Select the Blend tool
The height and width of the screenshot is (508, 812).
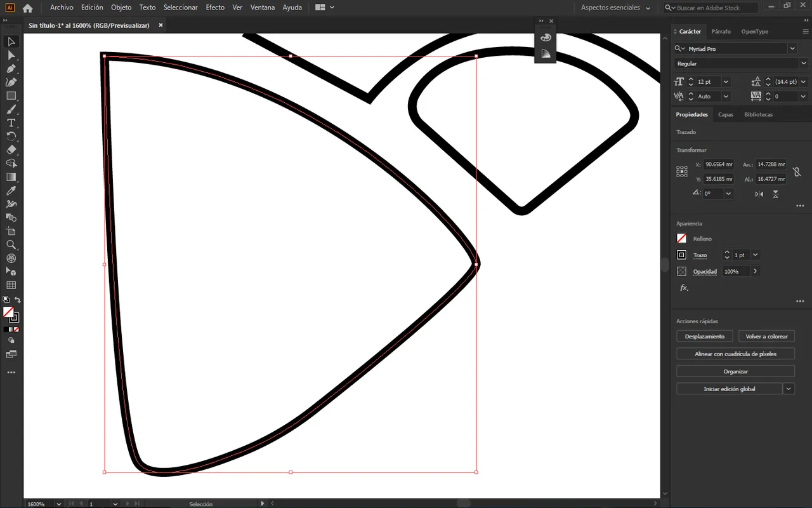(11, 218)
